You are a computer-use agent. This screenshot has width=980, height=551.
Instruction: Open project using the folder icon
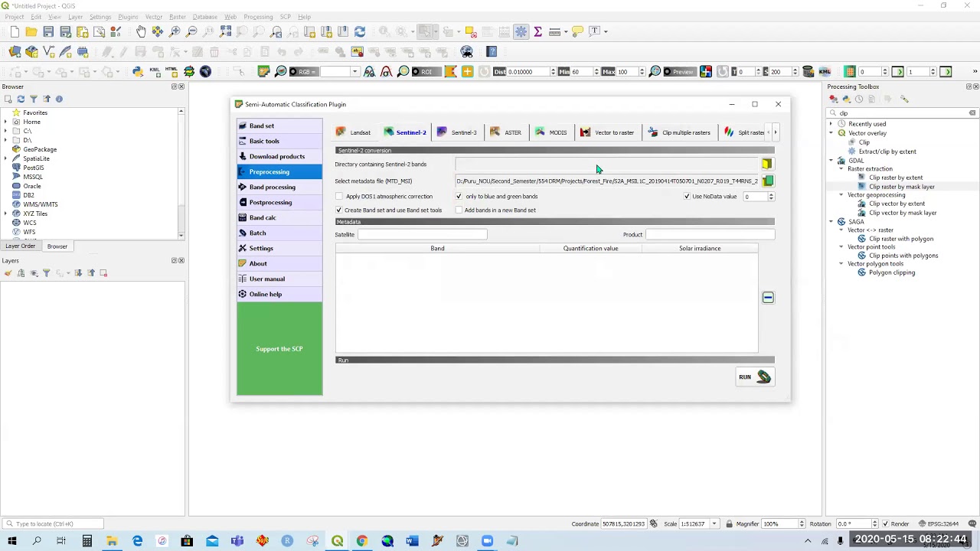point(31,31)
